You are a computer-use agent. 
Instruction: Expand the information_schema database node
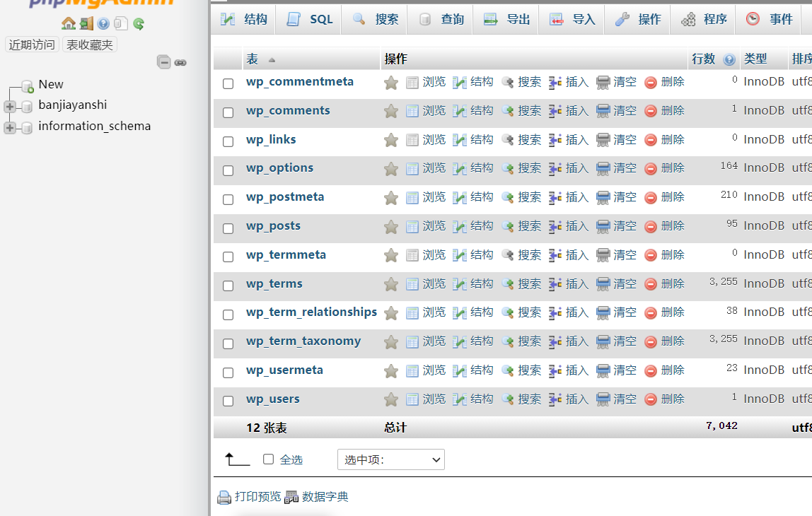point(10,128)
